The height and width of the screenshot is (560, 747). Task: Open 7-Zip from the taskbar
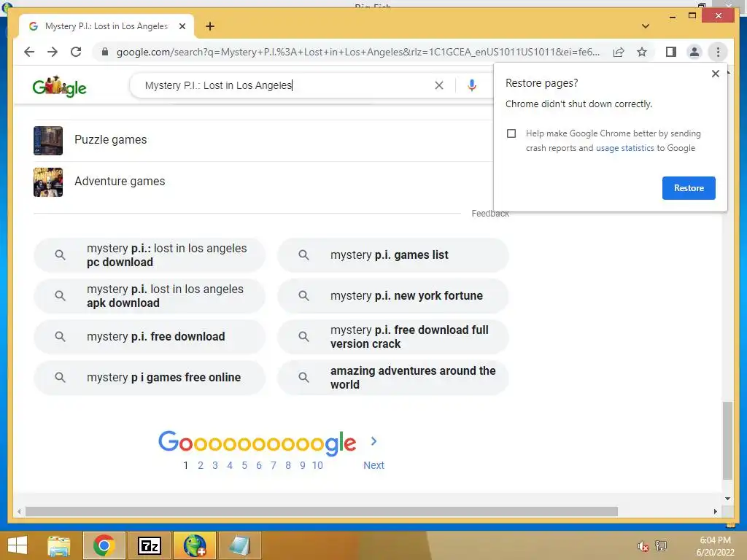pos(149,545)
